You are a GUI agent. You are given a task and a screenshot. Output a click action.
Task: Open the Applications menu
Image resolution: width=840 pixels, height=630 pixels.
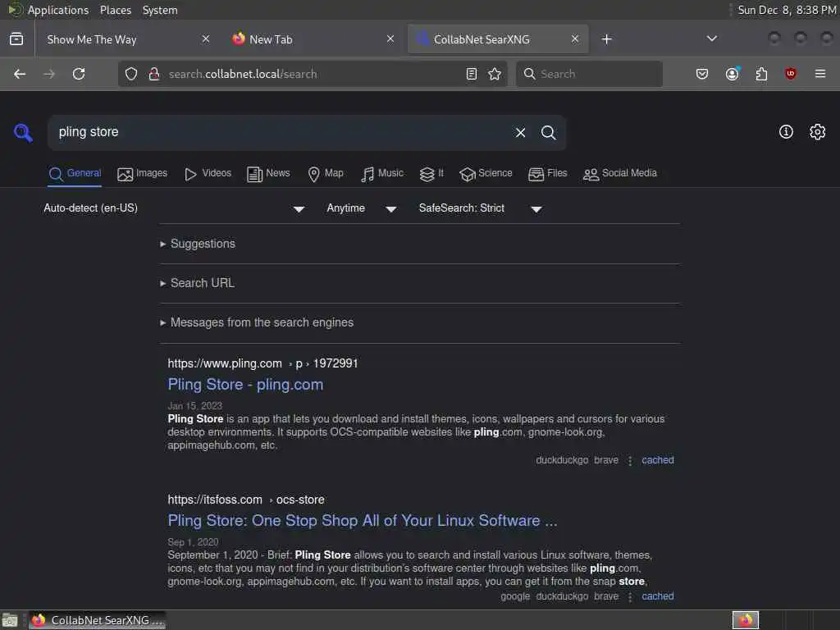58,10
